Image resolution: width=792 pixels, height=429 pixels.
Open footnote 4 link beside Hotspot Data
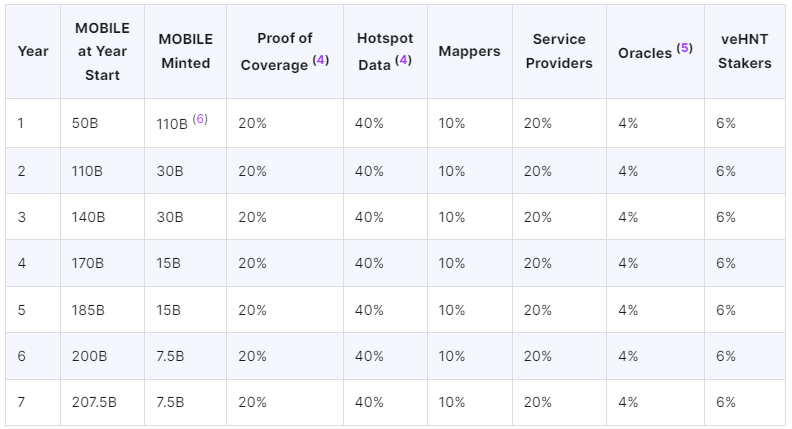coord(403,61)
